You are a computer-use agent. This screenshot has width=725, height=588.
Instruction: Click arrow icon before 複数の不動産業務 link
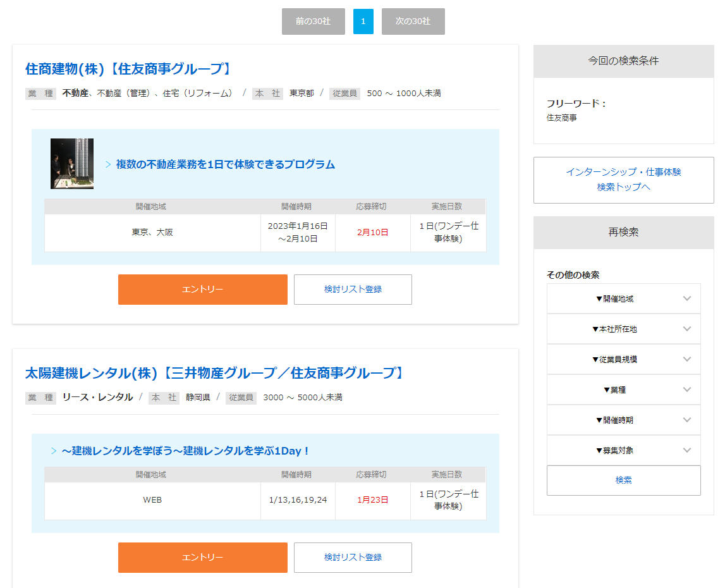[x=108, y=164]
